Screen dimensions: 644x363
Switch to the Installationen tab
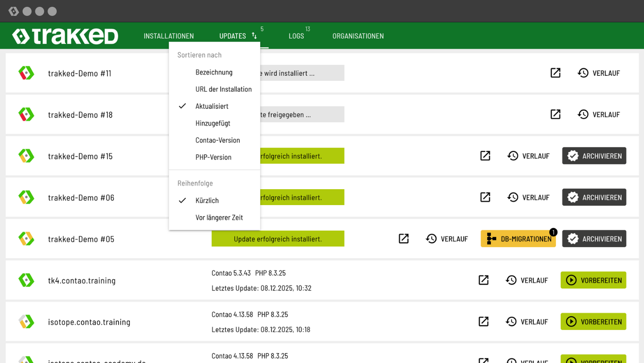tap(169, 36)
